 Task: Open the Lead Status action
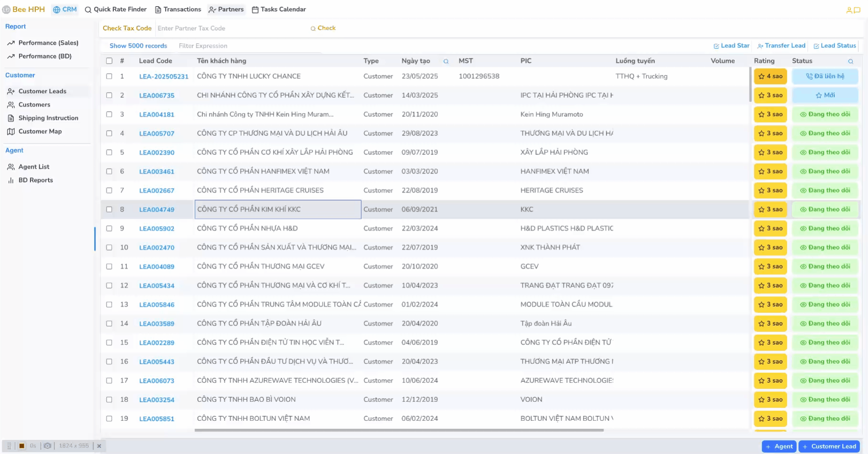tap(835, 46)
